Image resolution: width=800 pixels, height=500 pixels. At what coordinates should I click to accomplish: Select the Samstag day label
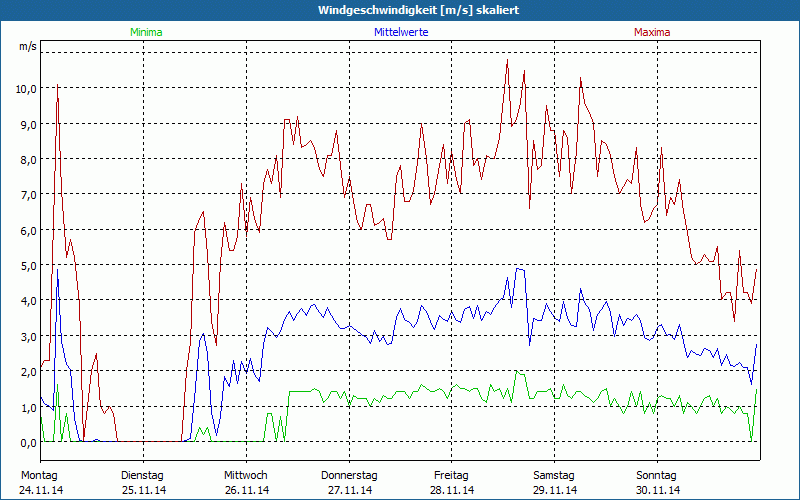[554, 476]
